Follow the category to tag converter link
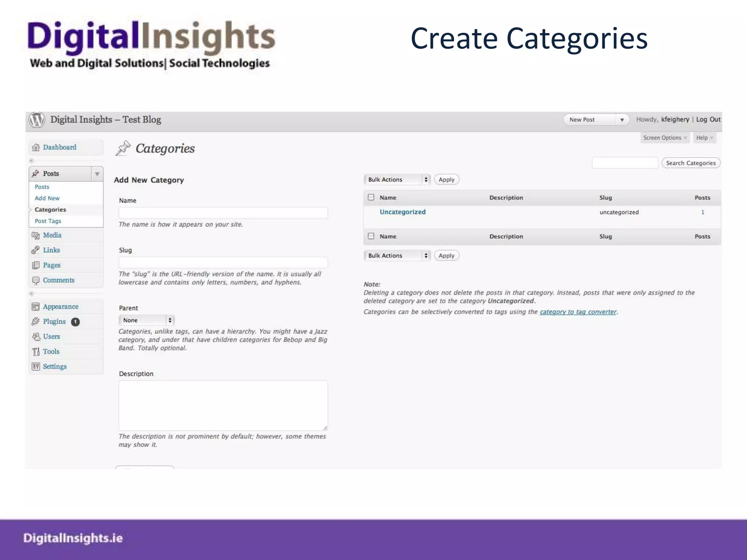Viewport: 747px width, 560px height. point(578,312)
